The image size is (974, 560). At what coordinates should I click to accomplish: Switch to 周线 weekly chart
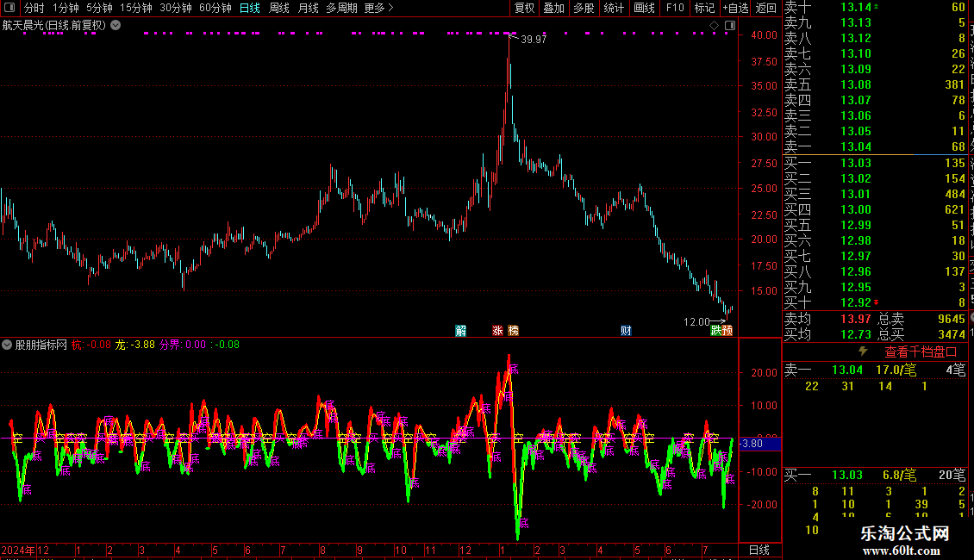pyautogui.click(x=279, y=8)
